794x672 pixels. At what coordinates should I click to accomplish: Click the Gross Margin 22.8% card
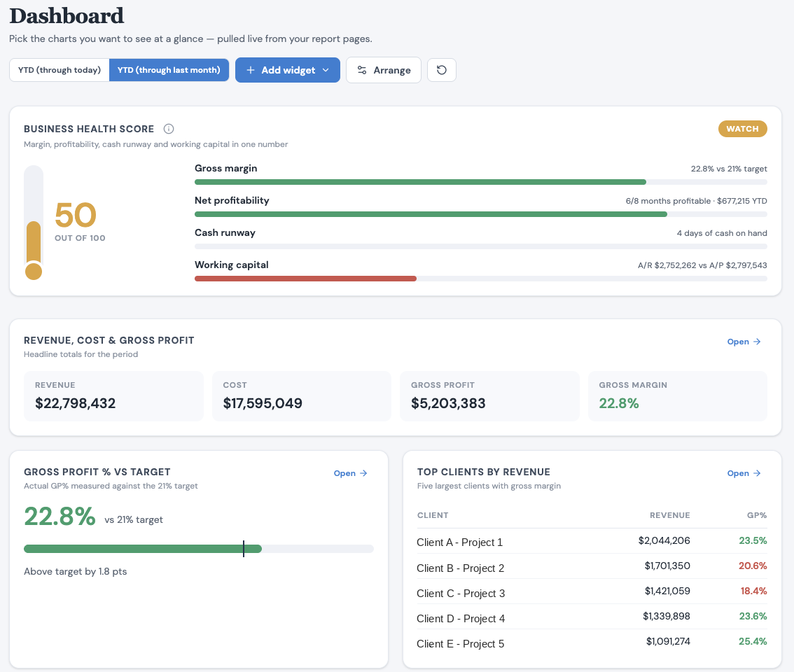coord(678,396)
